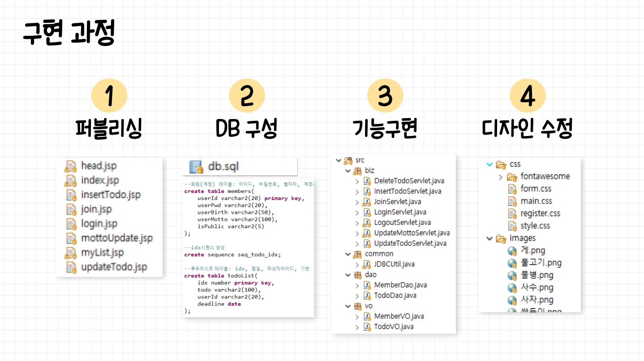The width and height of the screenshot is (644, 361).
Task: Select MemberDao.java in the tree
Action: point(400,285)
